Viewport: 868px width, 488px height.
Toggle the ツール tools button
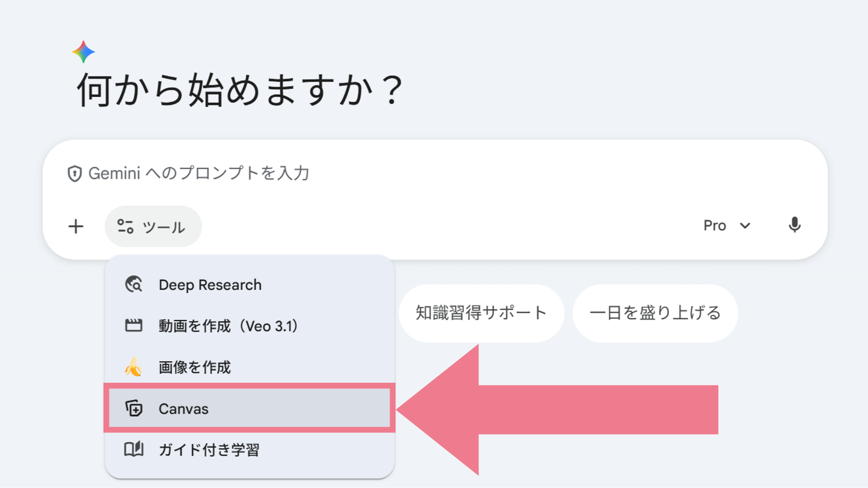coord(153,226)
